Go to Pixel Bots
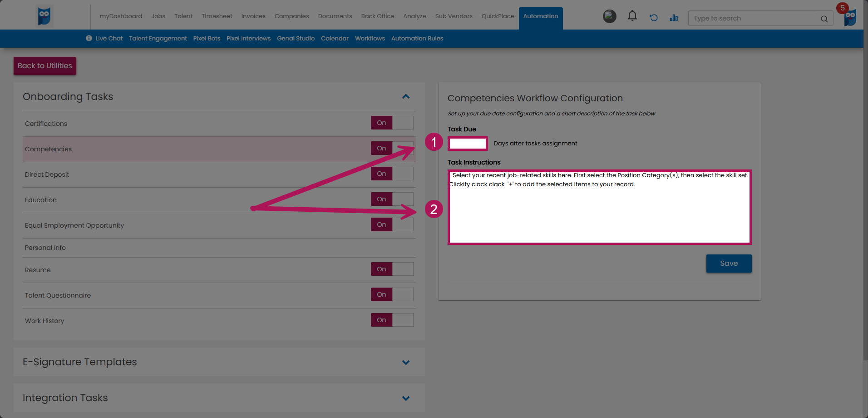The width and height of the screenshot is (868, 418). click(x=207, y=38)
